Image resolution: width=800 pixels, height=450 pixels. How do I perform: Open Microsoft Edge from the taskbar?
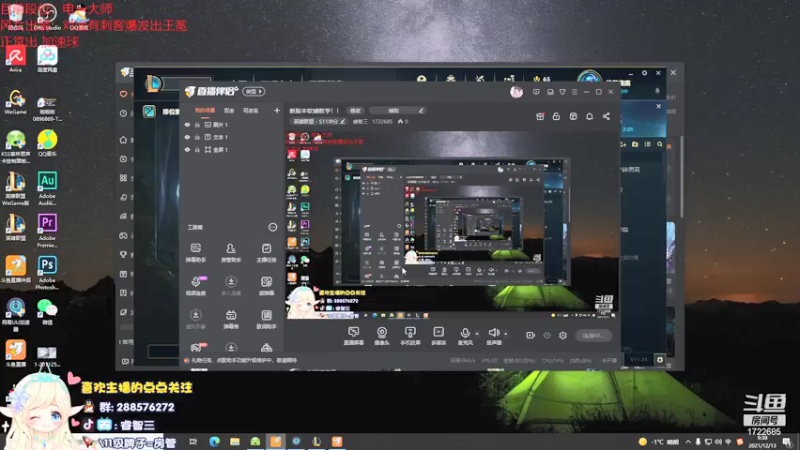pos(214,441)
